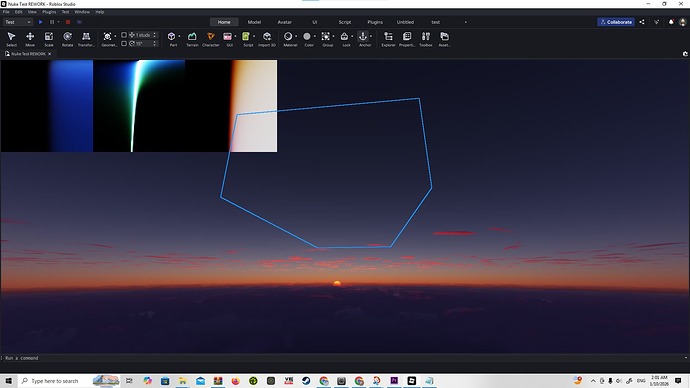Open the Edit menu
This screenshot has height=388, width=690.
[18, 12]
